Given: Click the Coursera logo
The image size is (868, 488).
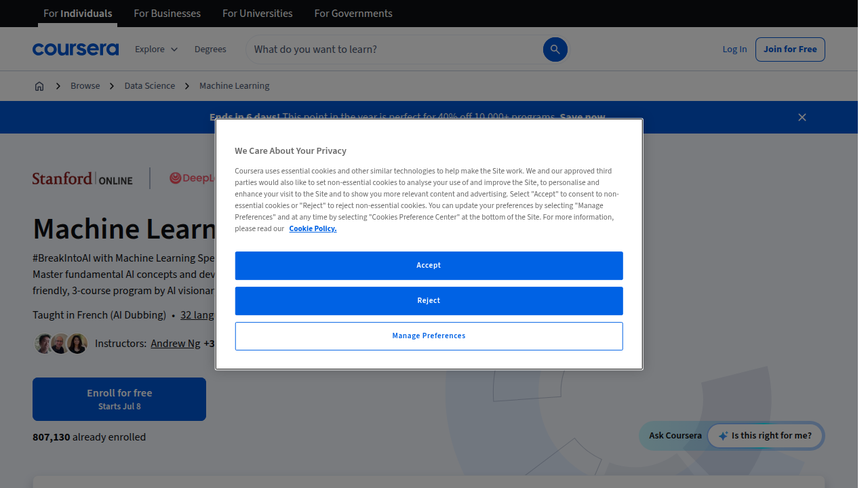Looking at the screenshot, I should point(75,49).
